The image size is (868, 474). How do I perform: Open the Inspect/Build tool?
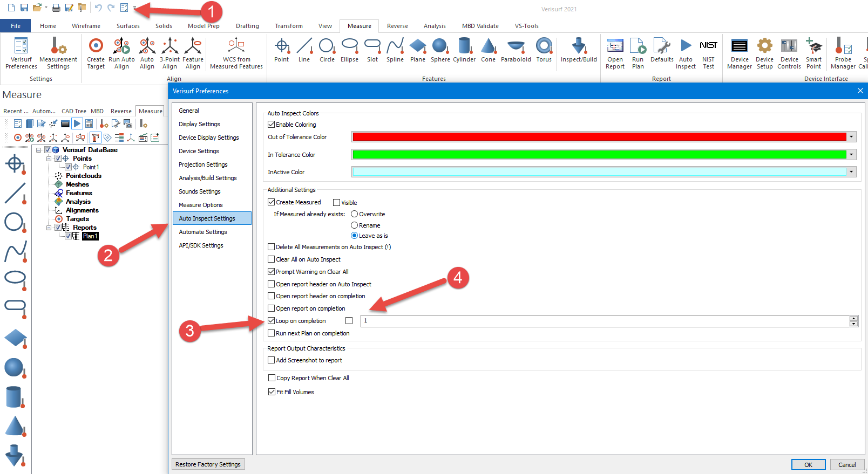[x=579, y=50]
